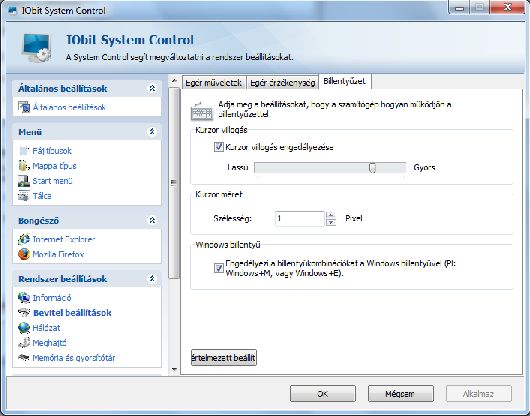530x416 pixels.
Task: Click the OK button
Action: tap(323, 394)
